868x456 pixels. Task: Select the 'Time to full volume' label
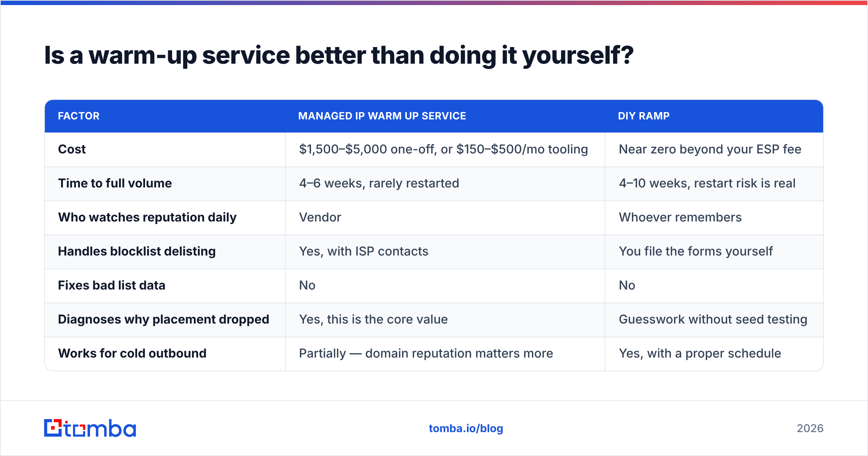click(x=115, y=183)
